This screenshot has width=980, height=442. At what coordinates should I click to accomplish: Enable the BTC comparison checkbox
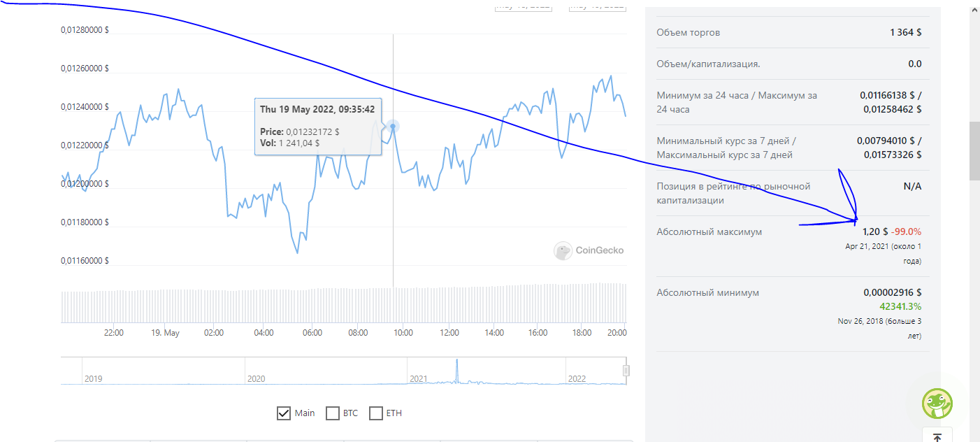point(333,413)
